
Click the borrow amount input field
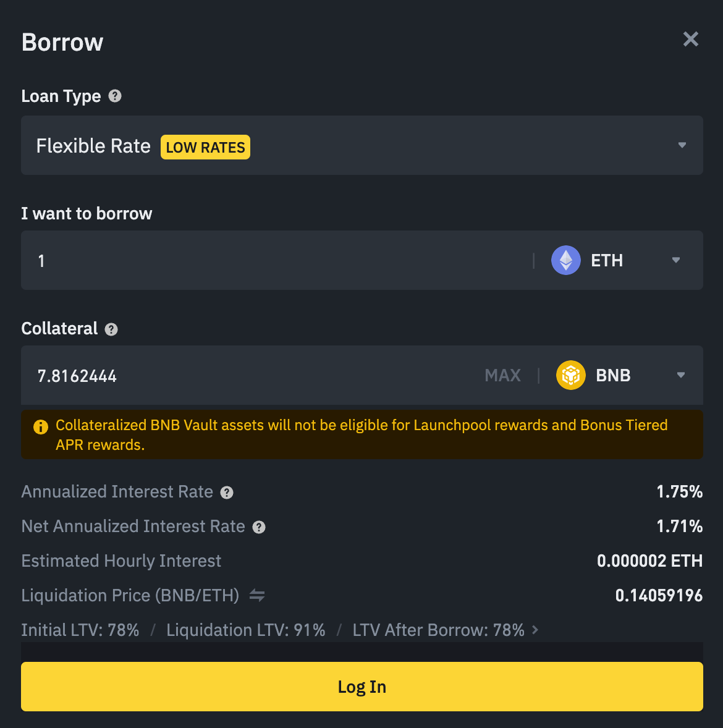pyautogui.click(x=278, y=260)
